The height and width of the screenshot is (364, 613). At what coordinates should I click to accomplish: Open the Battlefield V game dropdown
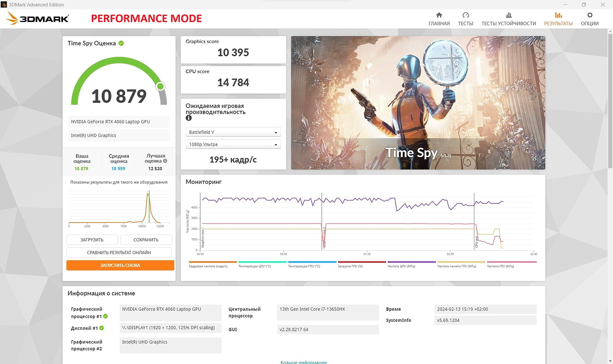coord(233,132)
